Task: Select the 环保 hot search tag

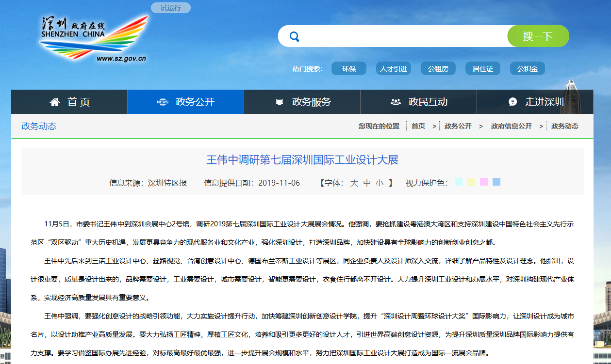Action: click(x=348, y=69)
